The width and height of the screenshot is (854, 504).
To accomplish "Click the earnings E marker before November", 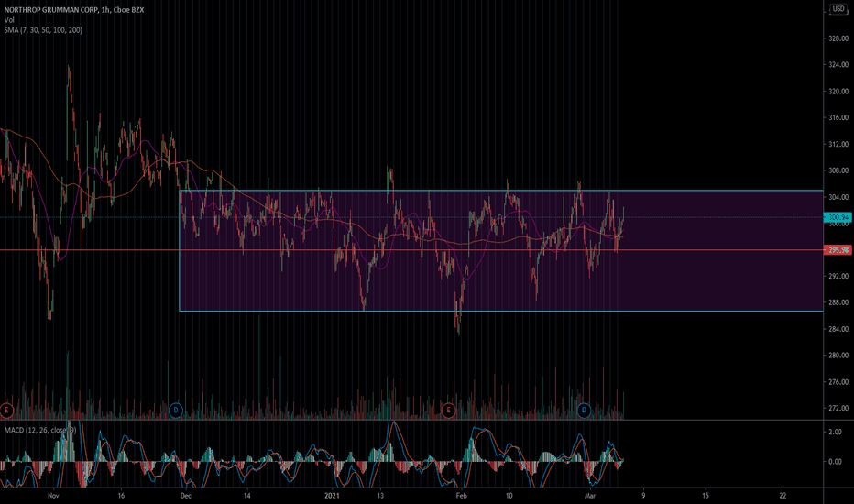I will 6,410.
